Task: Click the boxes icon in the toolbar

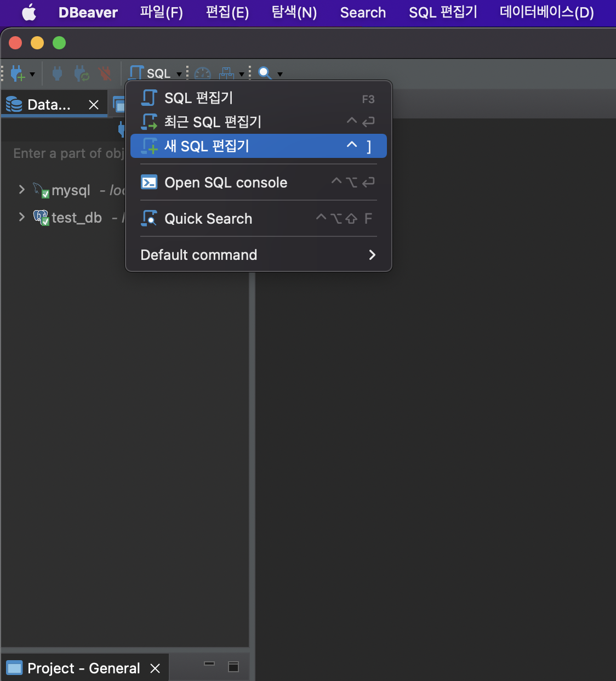Action: 226,73
